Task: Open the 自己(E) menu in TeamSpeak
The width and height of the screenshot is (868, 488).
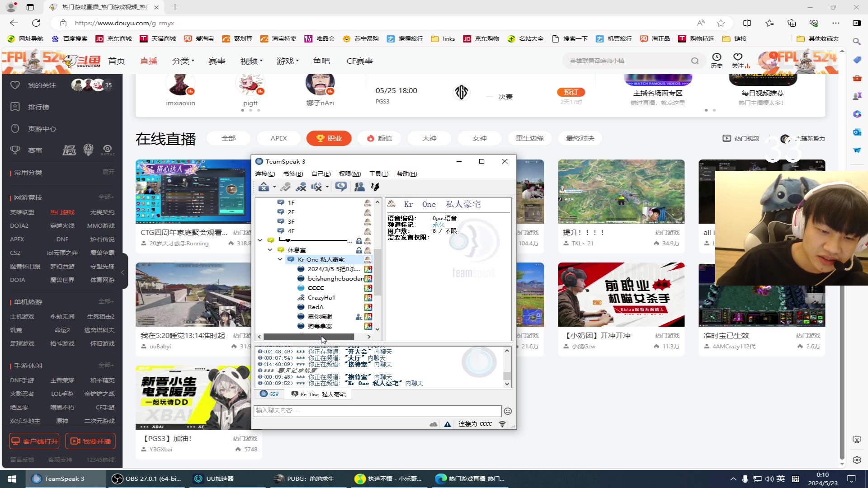Action: pos(321,174)
